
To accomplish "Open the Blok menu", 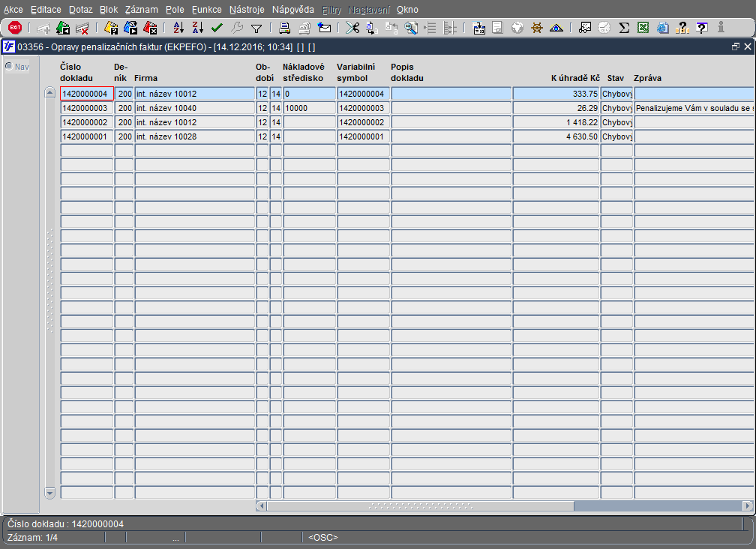I will 109,10.
